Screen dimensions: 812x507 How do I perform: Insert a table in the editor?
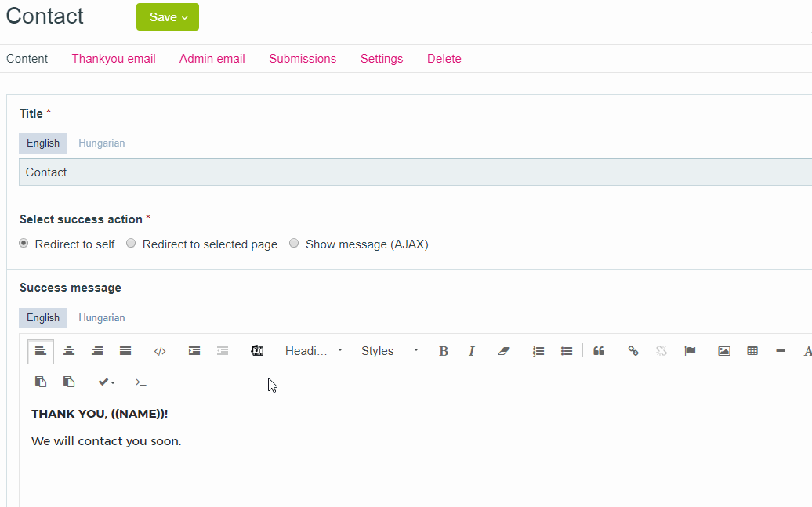pos(752,351)
